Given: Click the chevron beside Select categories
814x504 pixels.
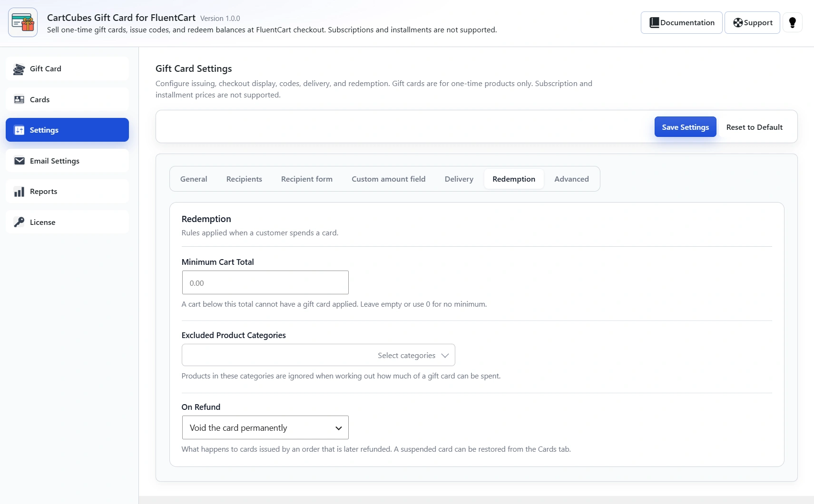Looking at the screenshot, I should click(x=445, y=356).
